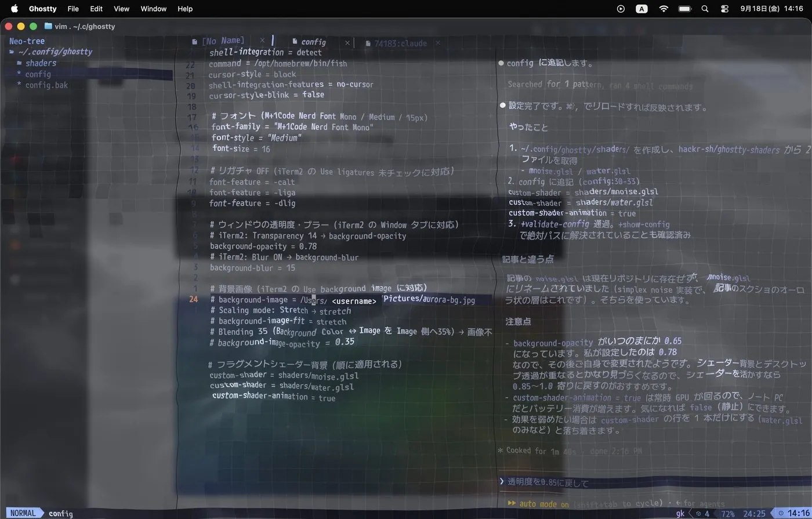
Task: Open the Help menu
Action: tap(185, 9)
